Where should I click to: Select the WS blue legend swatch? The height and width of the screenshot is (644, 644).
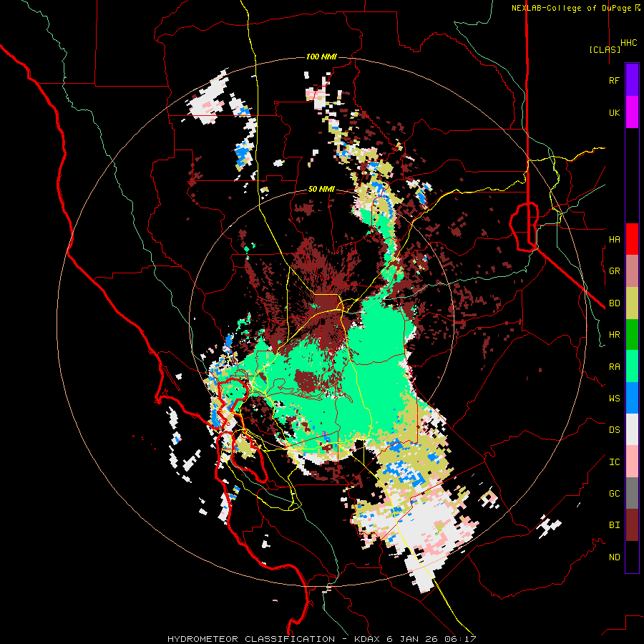click(x=632, y=398)
